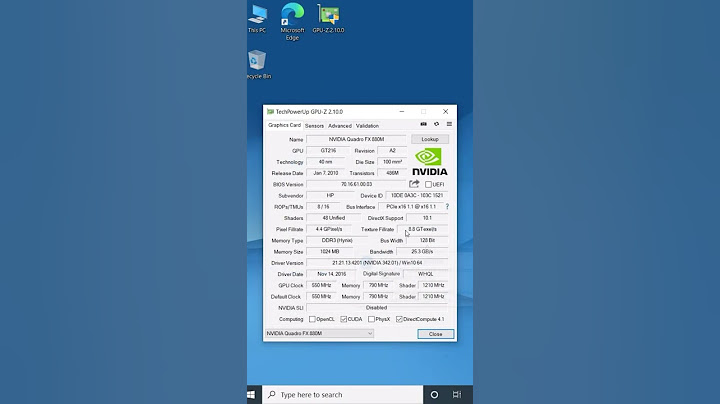The width and height of the screenshot is (720, 404).
Task: Expand the NVIDIA Quadro FX 880M GPU dropdown
Action: (320, 333)
